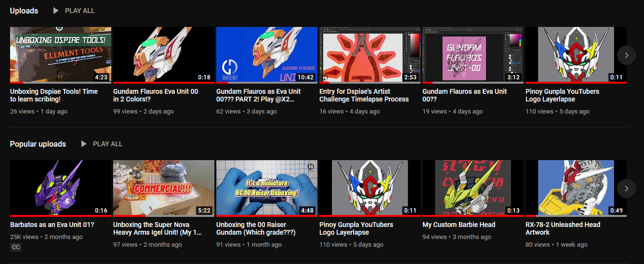Click '91 views • 1 month ago' text
644x264 pixels.
(x=249, y=245)
